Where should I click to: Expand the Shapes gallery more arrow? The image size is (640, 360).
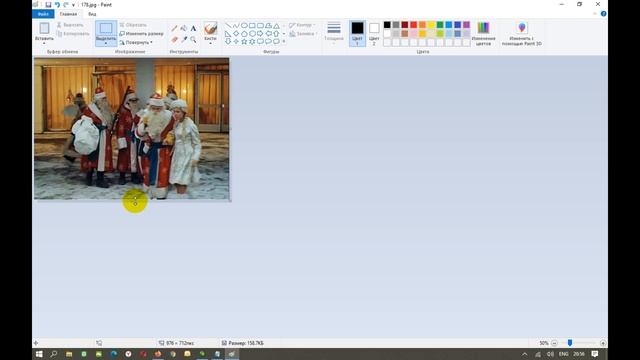284,41
